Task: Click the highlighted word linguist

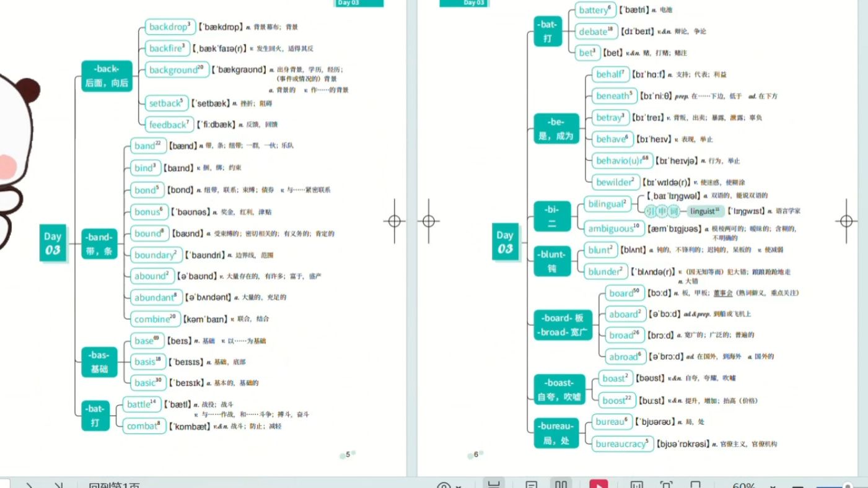Action: point(706,211)
